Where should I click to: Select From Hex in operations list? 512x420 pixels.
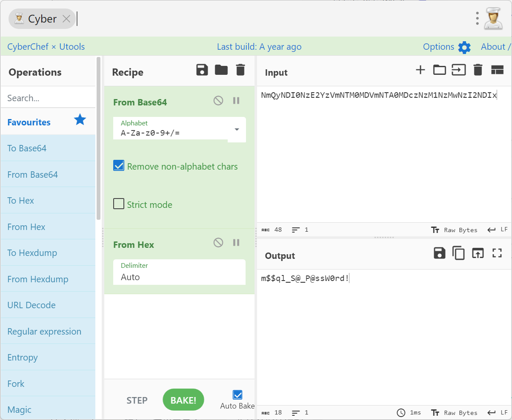pyautogui.click(x=48, y=227)
